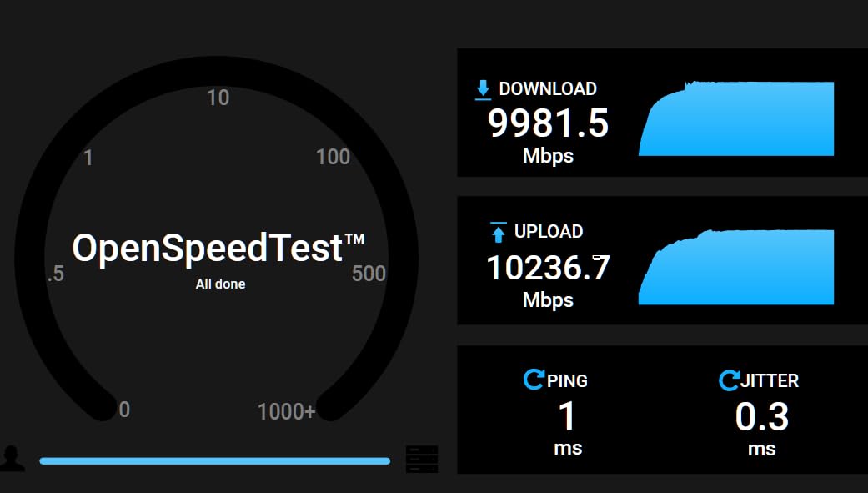Screen dimensions: 868x493
Task: Click the upload speed graph
Action: [737, 267]
